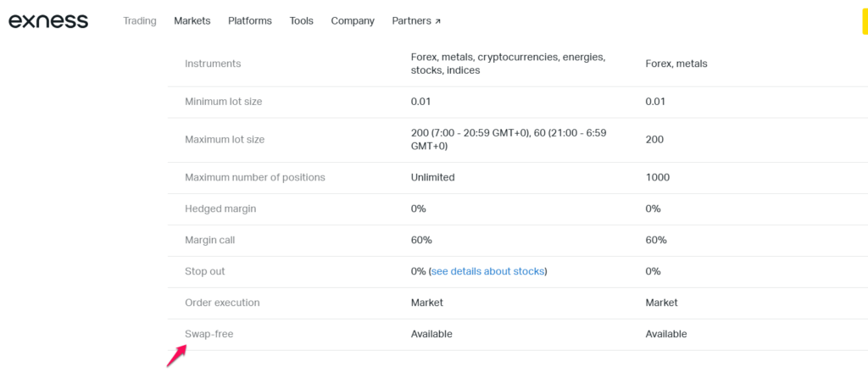Open the Markets menu
Image resolution: width=868 pixels, height=389 pixels.
click(x=192, y=21)
